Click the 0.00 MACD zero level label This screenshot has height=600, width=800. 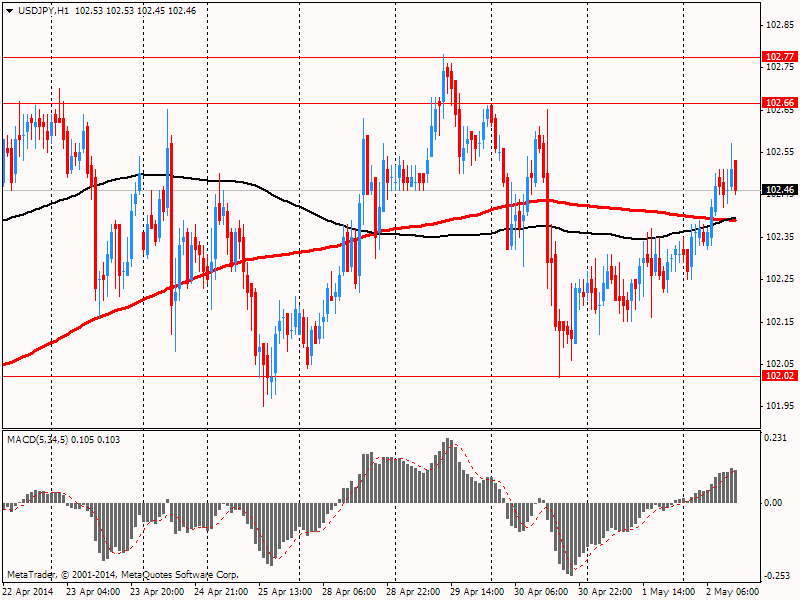[x=775, y=503]
